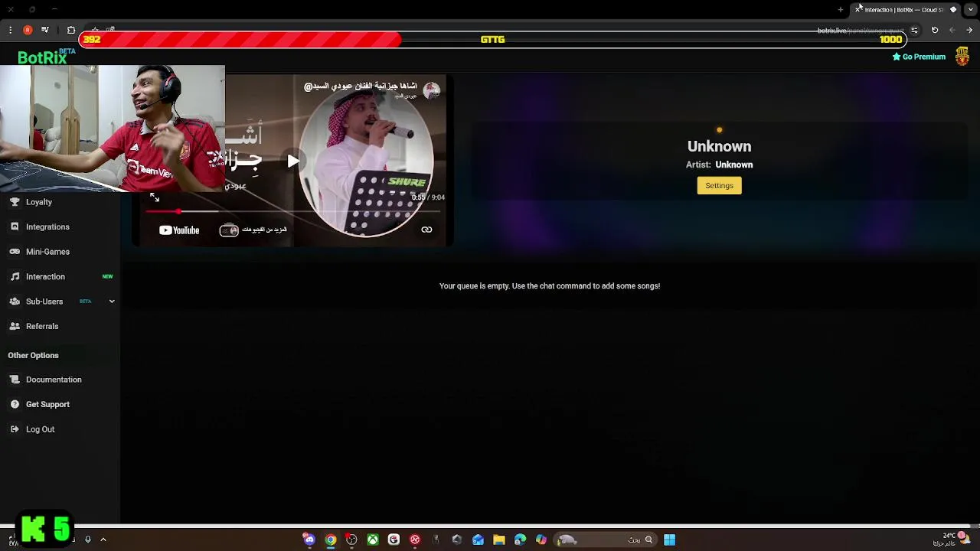Open Chrome three-dot menu
Viewport: 980px width, 551px height.
coord(10,30)
